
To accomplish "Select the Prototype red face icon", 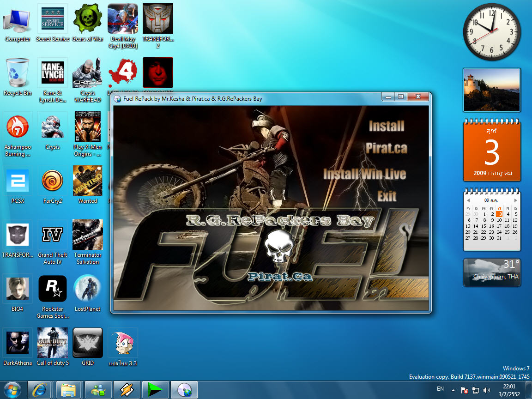I will (158, 73).
